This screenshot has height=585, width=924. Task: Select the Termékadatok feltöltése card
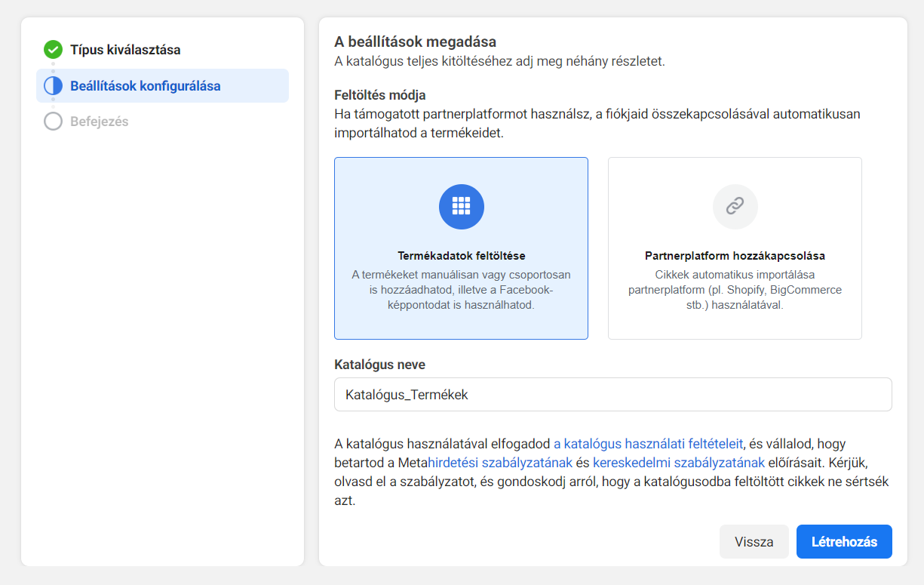coord(461,248)
